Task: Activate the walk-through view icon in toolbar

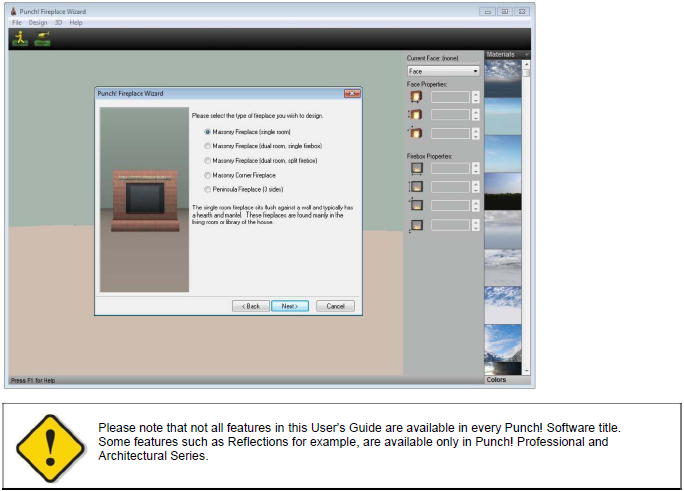Action: 20,38
